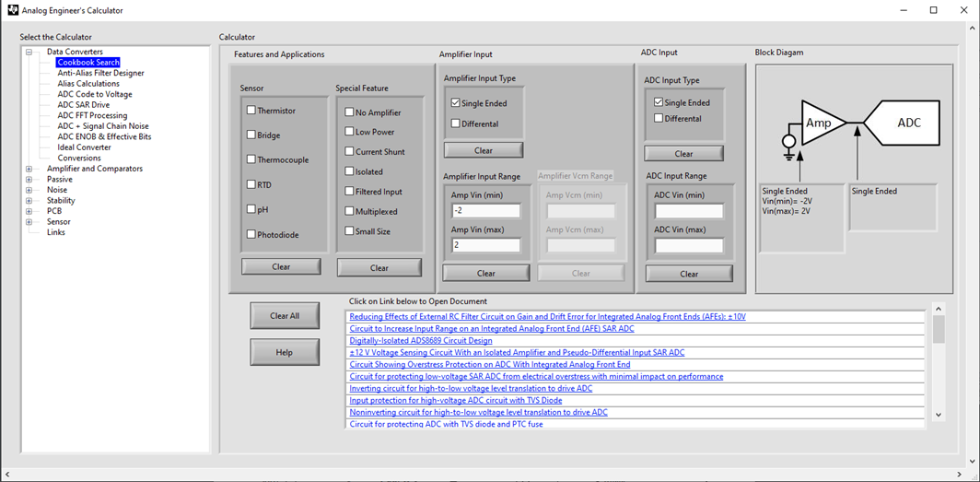This screenshot has height=482, width=980.
Task: Select Cookbook Search in the tree
Action: [x=88, y=63]
